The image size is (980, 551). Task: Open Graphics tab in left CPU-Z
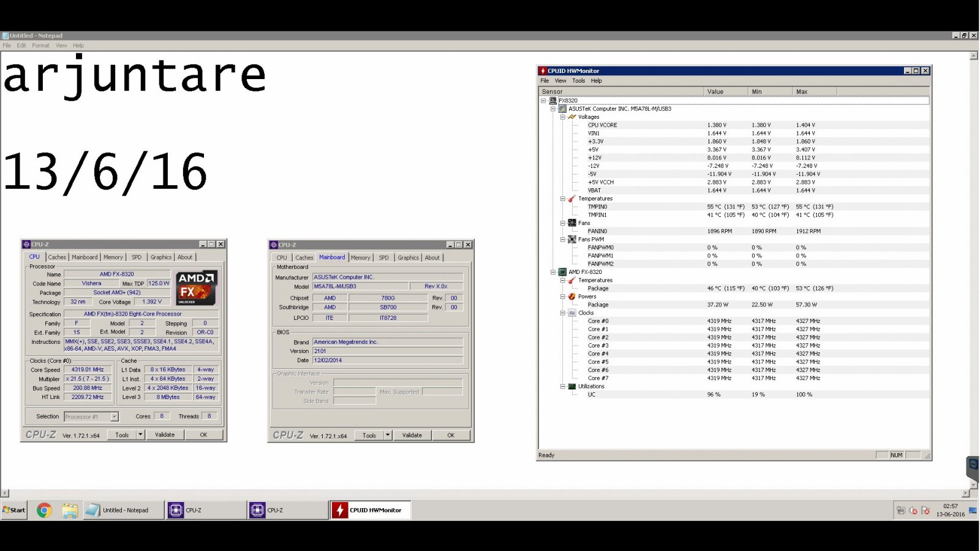click(161, 257)
